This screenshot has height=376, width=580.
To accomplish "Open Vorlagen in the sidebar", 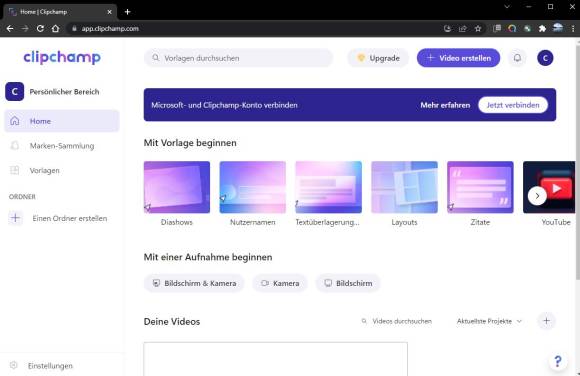I will coord(62,170).
